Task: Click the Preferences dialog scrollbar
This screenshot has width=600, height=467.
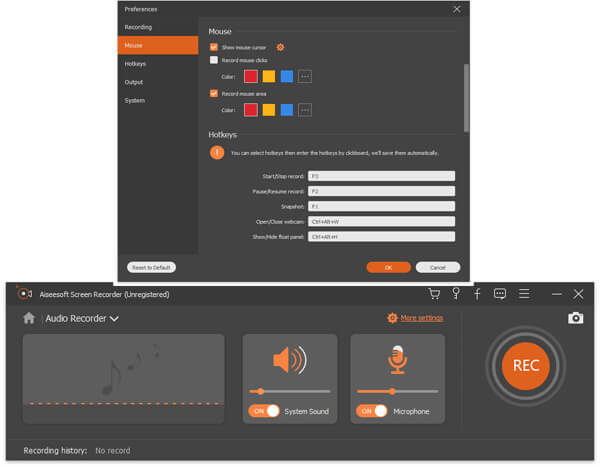Action: 466,98
